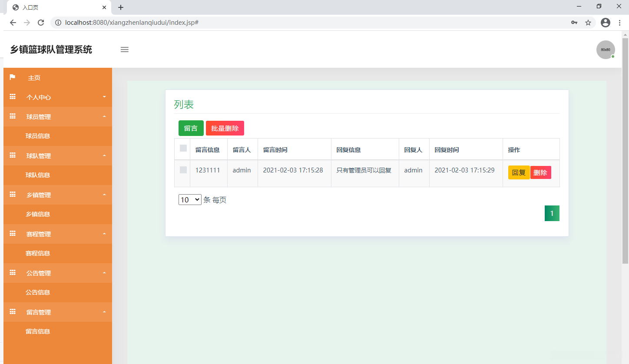The image size is (629, 364).
Task: Open the page size dropdown showing 10
Action: [x=190, y=200]
